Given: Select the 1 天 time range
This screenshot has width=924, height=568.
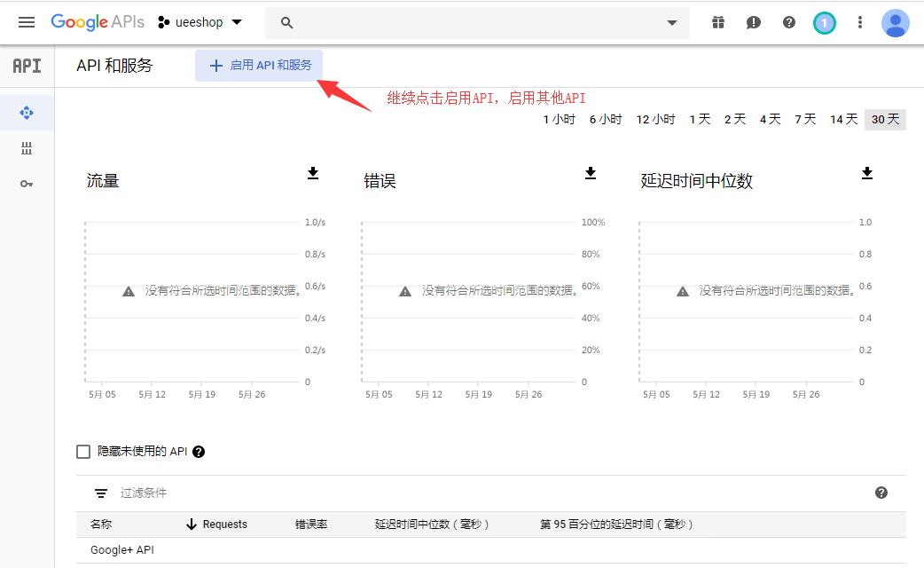Looking at the screenshot, I should (700, 119).
